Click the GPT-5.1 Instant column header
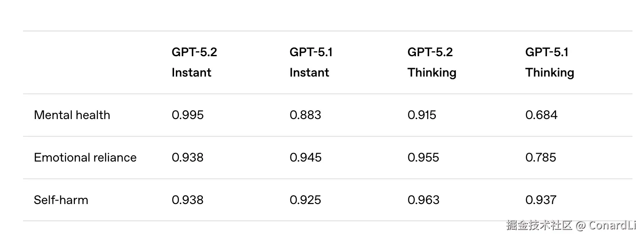The image size is (644, 239). [x=311, y=62]
